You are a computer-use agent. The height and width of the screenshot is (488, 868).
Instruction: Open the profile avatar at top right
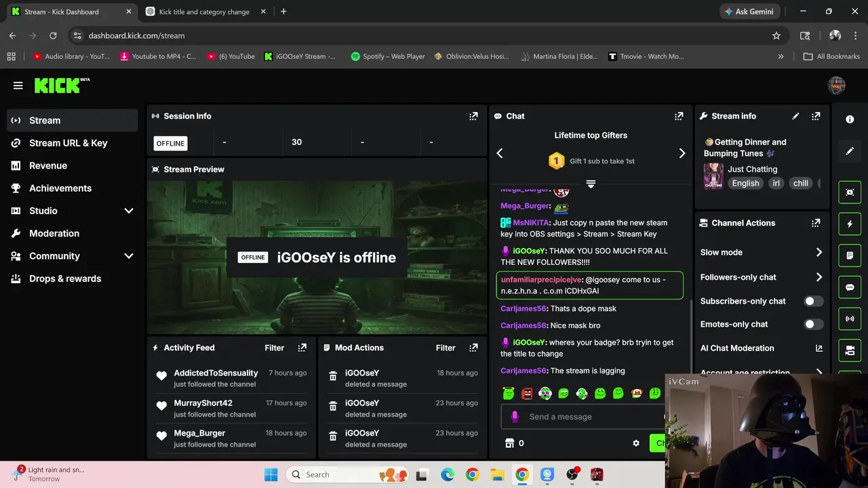click(837, 85)
